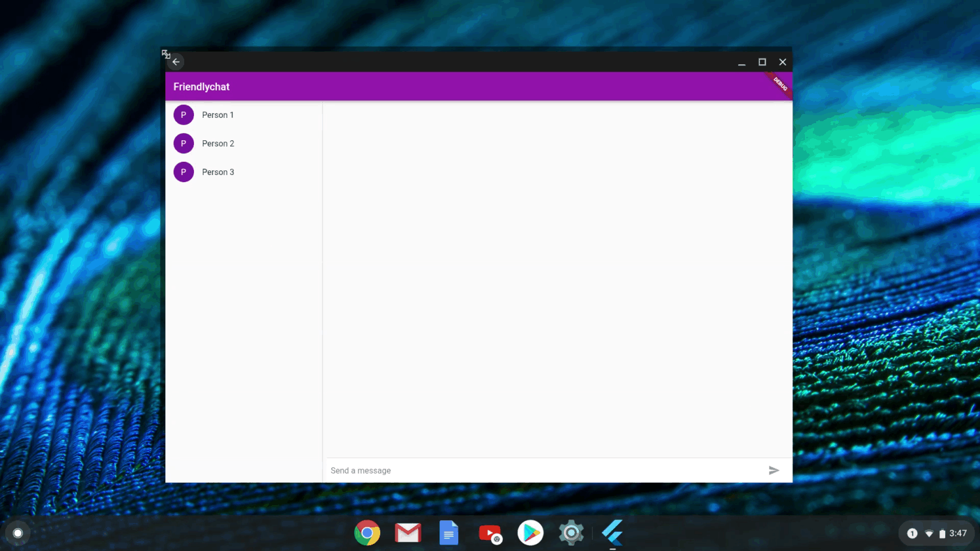980x551 pixels.
Task: Open the launcher circle button
Action: pyautogui.click(x=18, y=533)
